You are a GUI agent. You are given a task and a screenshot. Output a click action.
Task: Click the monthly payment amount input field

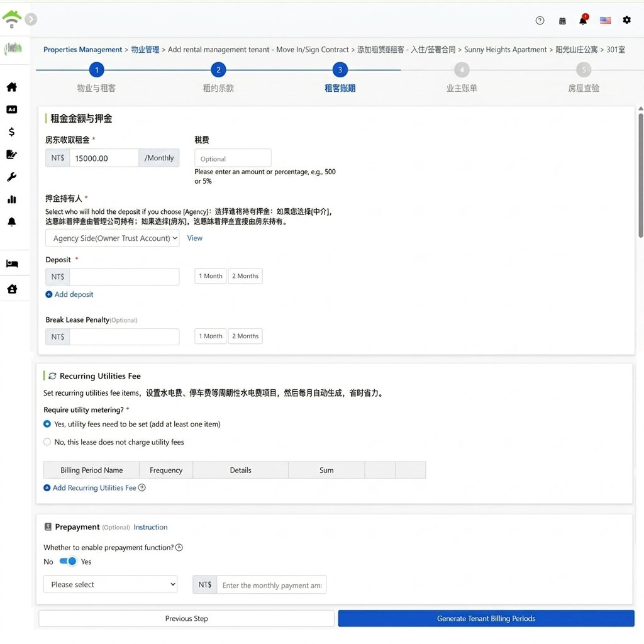tap(272, 584)
